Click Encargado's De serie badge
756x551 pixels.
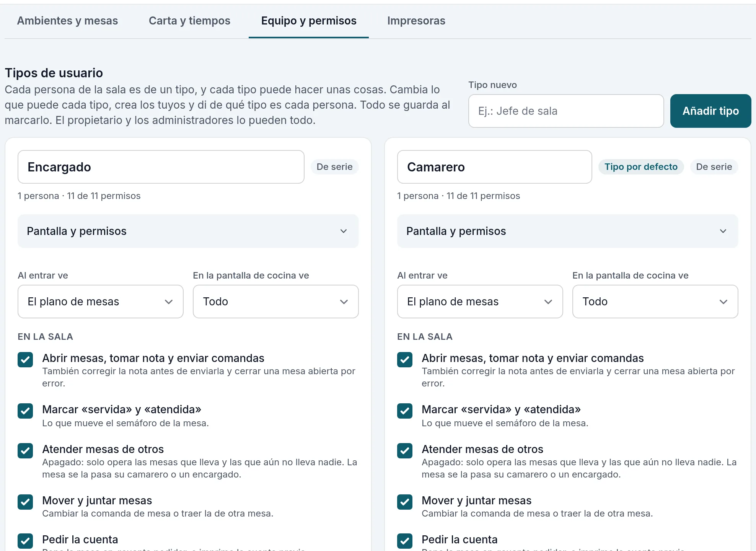click(334, 167)
